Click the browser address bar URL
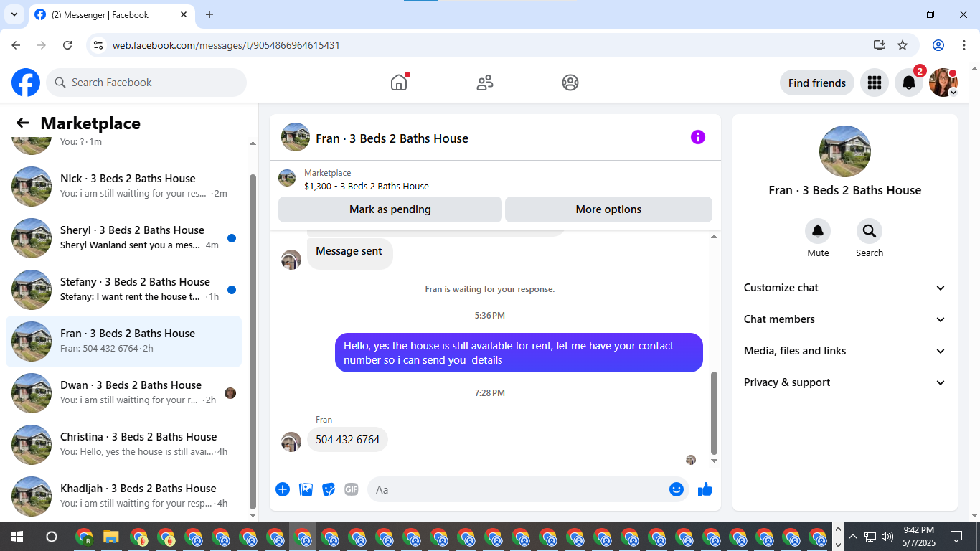This screenshot has width=980, height=551. coord(226,45)
